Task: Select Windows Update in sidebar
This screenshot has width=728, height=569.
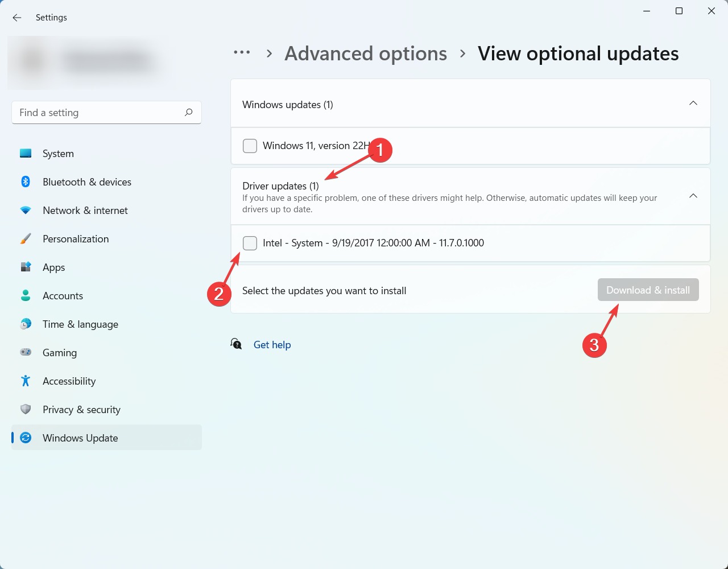Action: [x=107, y=438]
